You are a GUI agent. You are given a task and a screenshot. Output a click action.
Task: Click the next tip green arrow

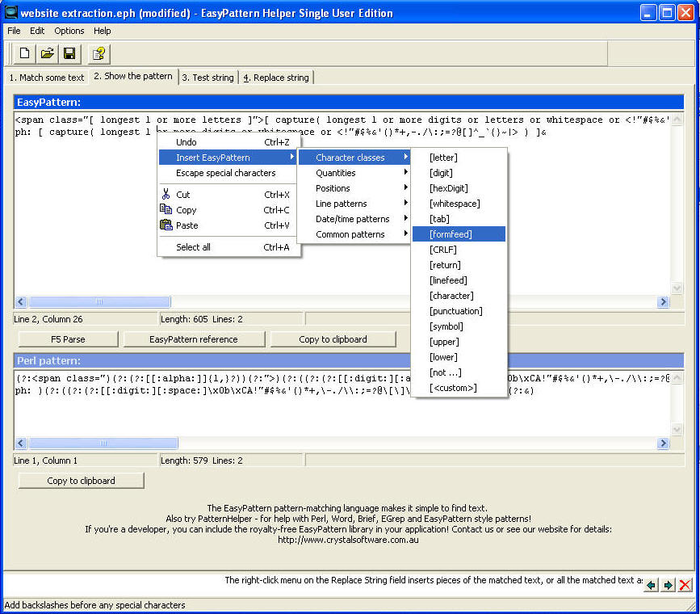point(668,584)
